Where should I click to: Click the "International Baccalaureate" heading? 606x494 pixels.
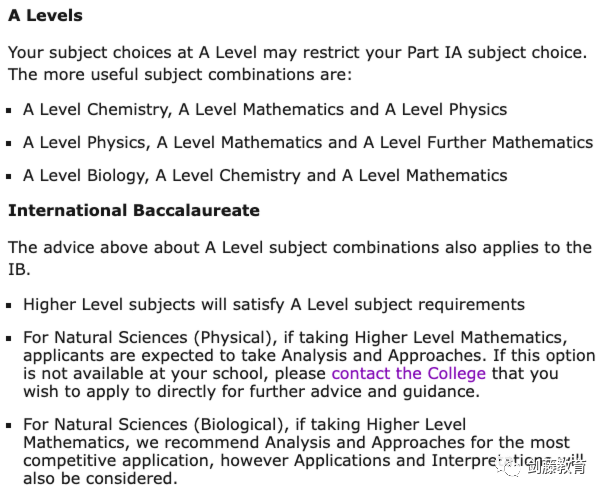click(133, 211)
